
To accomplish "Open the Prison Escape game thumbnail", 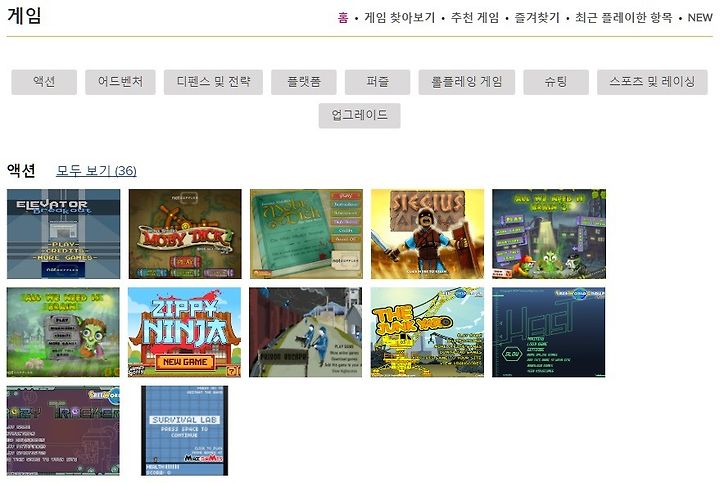I will (x=305, y=332).
